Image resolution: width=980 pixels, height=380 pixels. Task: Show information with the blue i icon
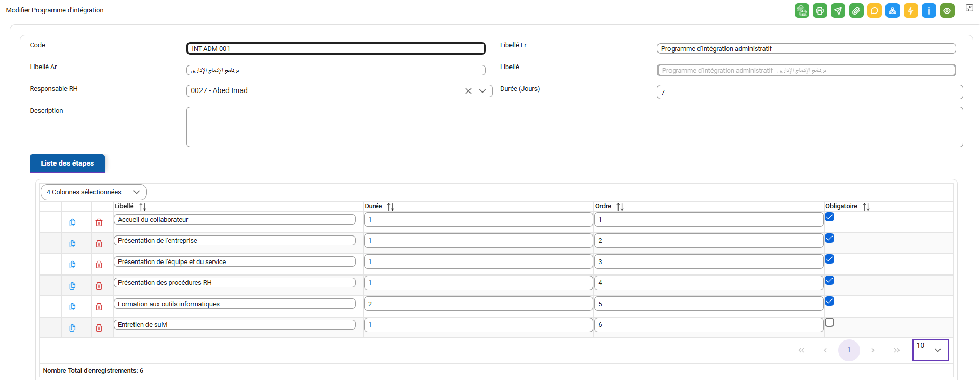click(929, 10)
